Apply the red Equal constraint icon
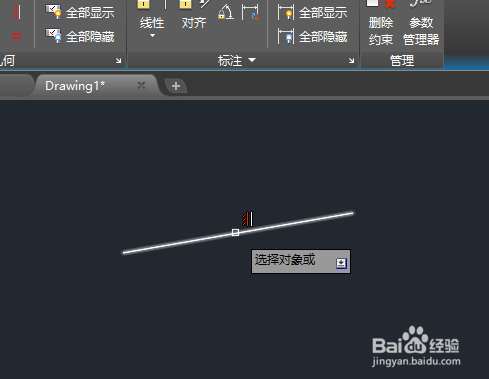The width and height of the screenshot is (489, 379). pyautogui.click(x=16, y=36)
